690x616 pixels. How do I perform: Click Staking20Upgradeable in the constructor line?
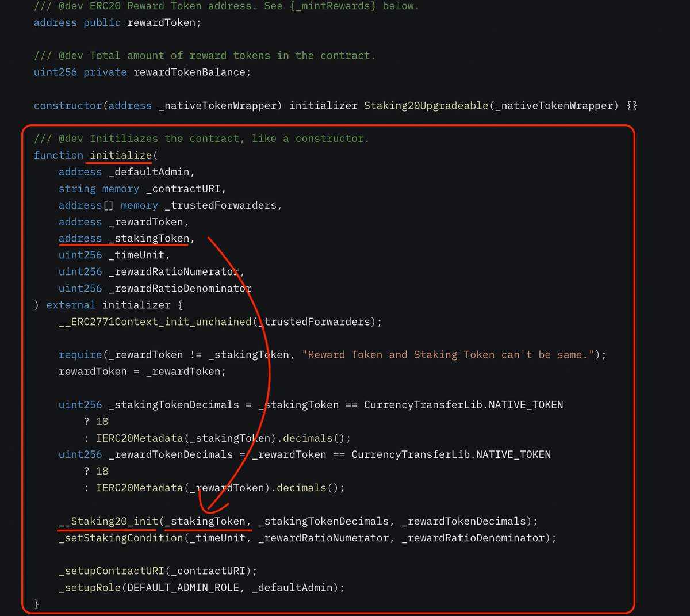(426, 105)
